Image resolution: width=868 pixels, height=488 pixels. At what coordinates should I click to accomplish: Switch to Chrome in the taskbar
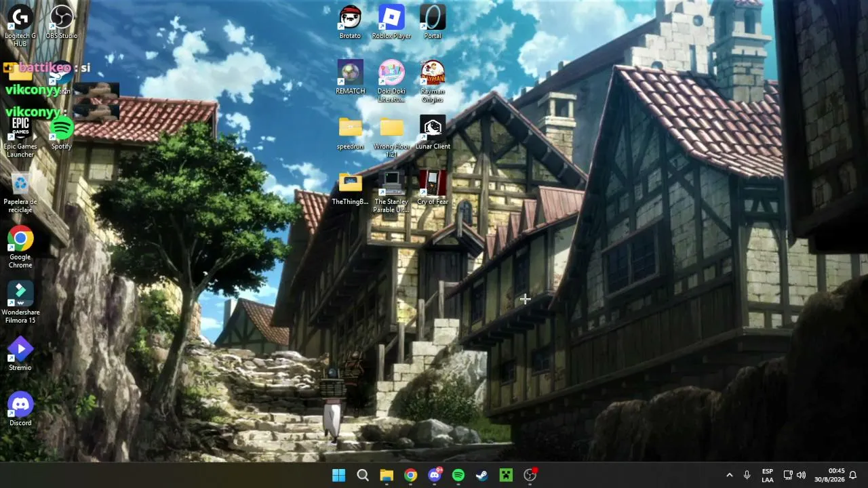(410, 475)
